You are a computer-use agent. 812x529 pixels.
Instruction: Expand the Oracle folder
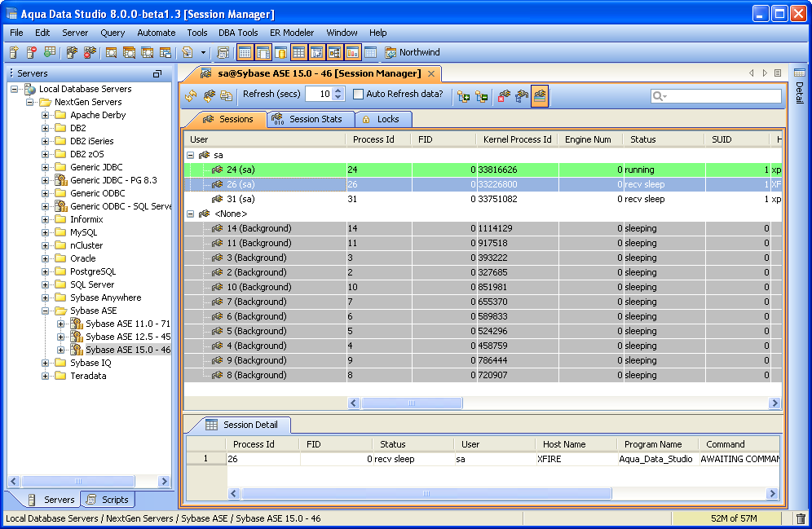[46, 258]
